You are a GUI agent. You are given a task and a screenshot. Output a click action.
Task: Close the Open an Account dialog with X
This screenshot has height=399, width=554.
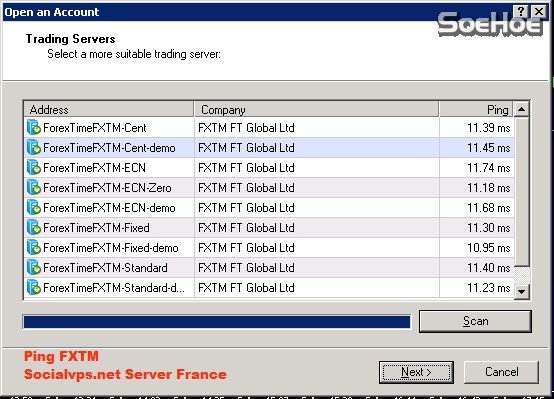point(539,12)
